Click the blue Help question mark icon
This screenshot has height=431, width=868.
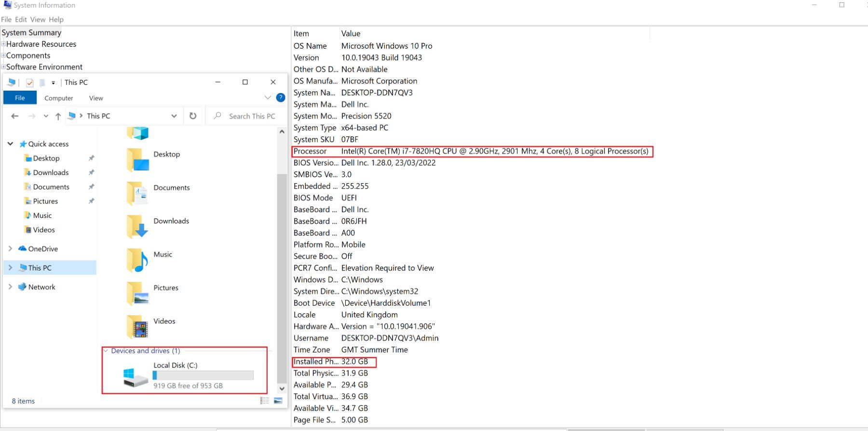pos(281,97)
